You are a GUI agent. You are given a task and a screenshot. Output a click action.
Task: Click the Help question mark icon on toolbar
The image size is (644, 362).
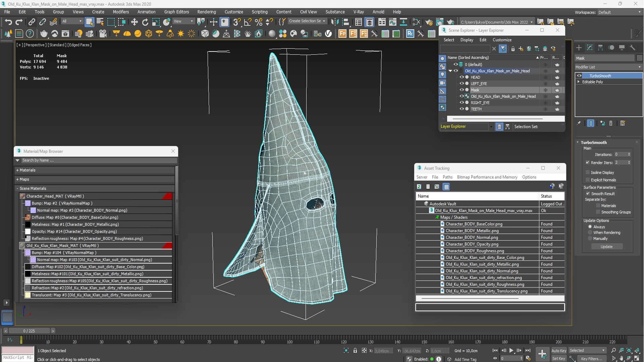(30, 34)
